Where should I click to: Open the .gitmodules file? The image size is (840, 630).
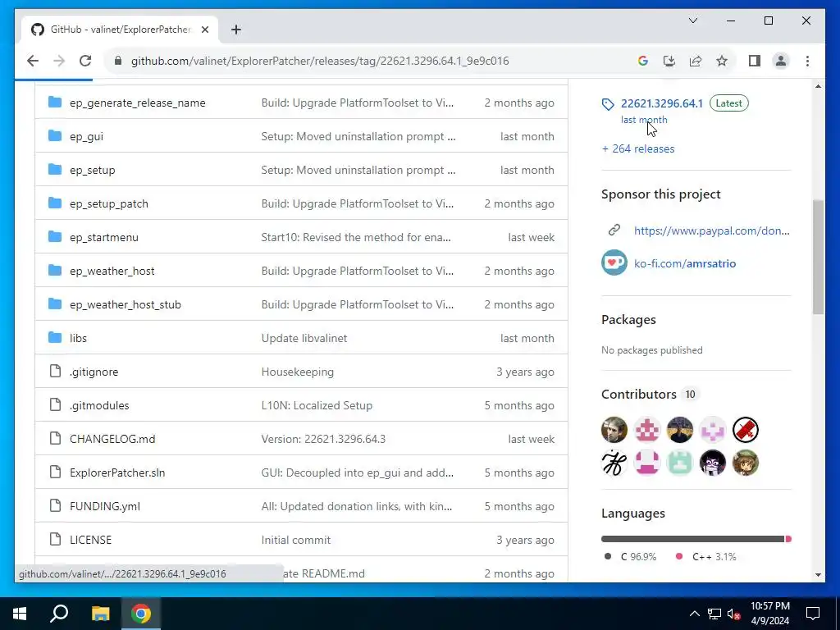point(99,405)
